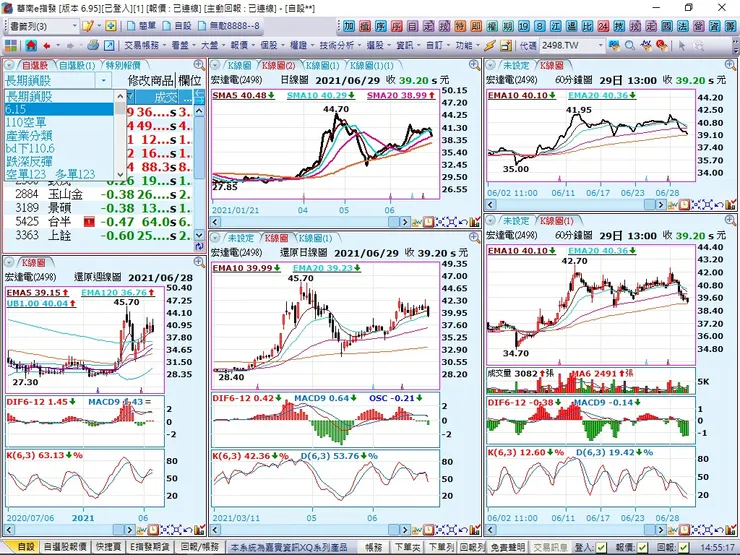
Task: Click the watchlist row 3189 景碩
Action: pos(98,208)
